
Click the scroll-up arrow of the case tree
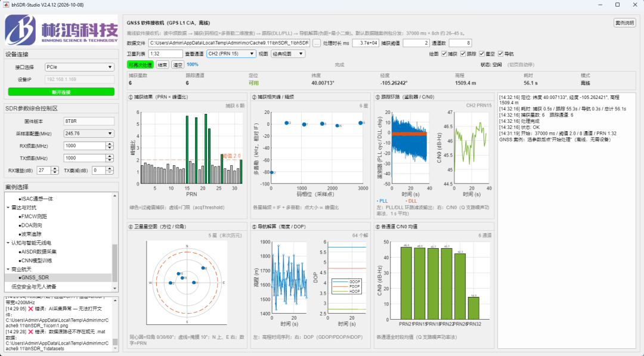click(x=115, y=196)
